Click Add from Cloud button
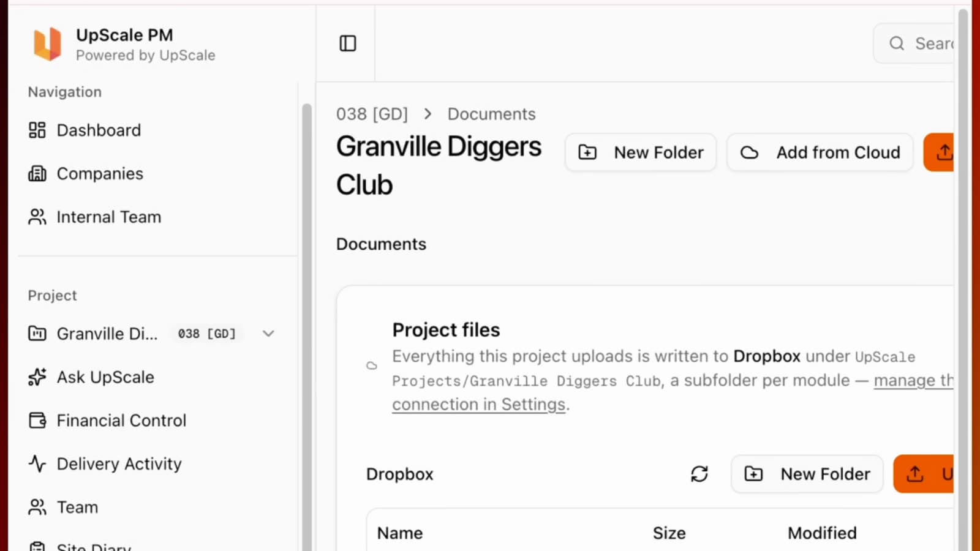Screen dimensions: 980x551 click(x=820, y=152)
